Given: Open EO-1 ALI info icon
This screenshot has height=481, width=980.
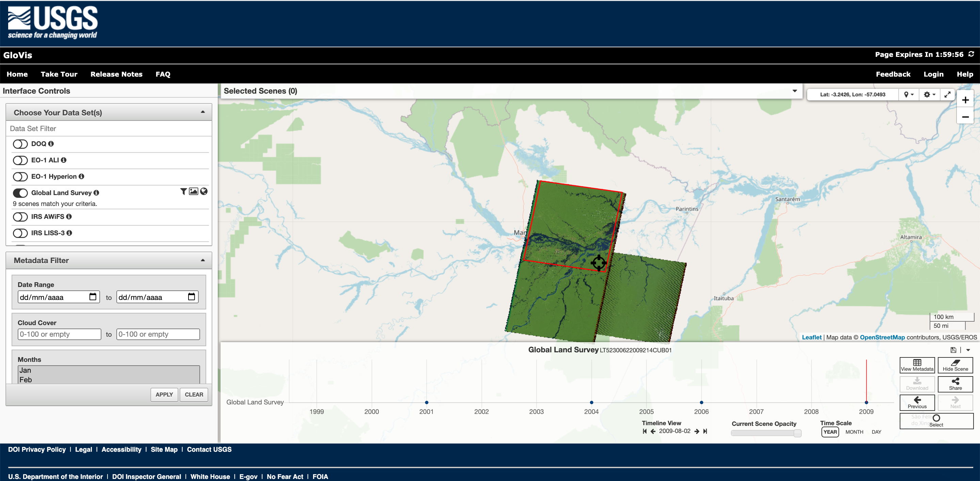Looking at the screenshot, I should 64,160.
